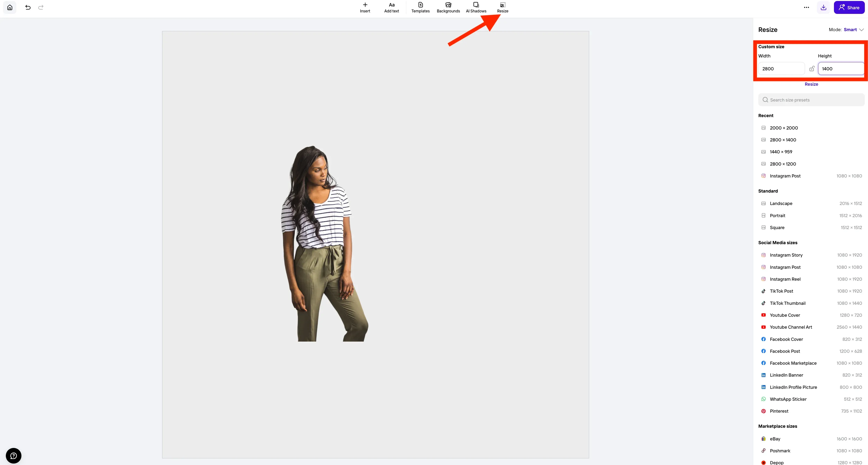The width and height of the screenshot is (868, 465).
Task: Apply the custom size with the Resize link
Action: [811, 84]
